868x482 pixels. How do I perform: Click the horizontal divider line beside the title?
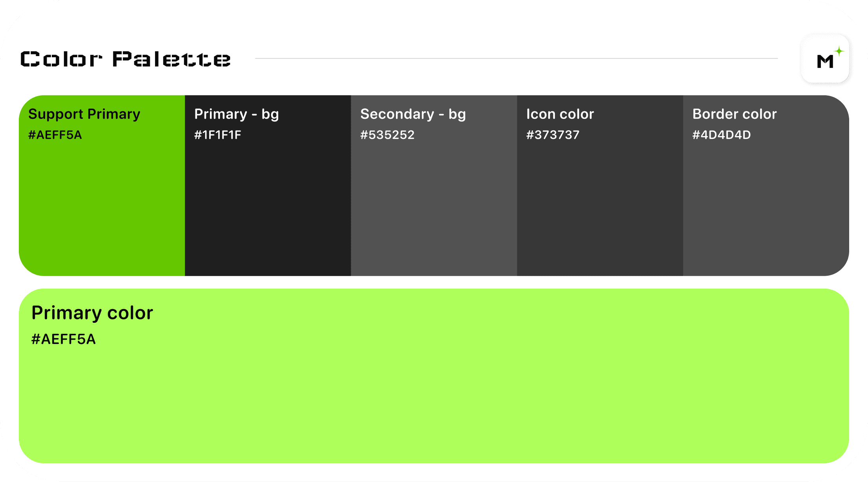516,58
